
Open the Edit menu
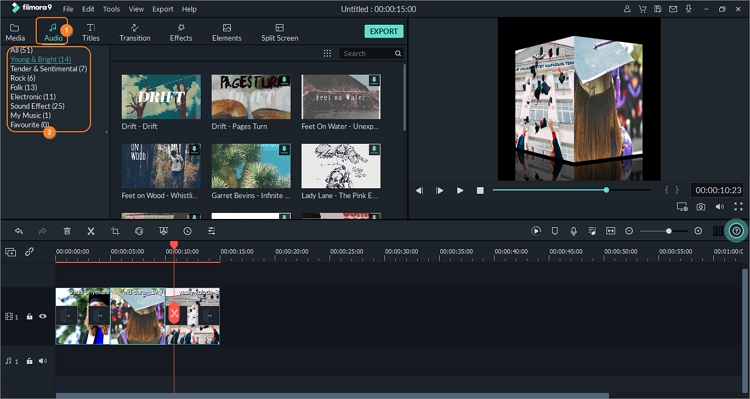point(88,9)
